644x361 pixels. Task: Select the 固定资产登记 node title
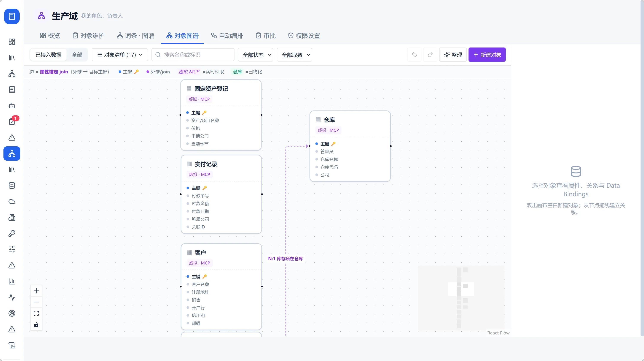click(x=211, y=89)
